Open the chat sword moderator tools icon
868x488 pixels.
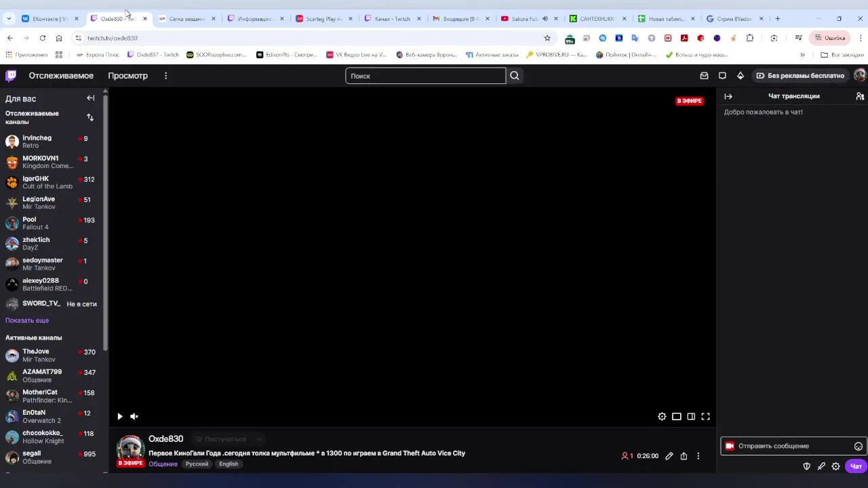821,466
